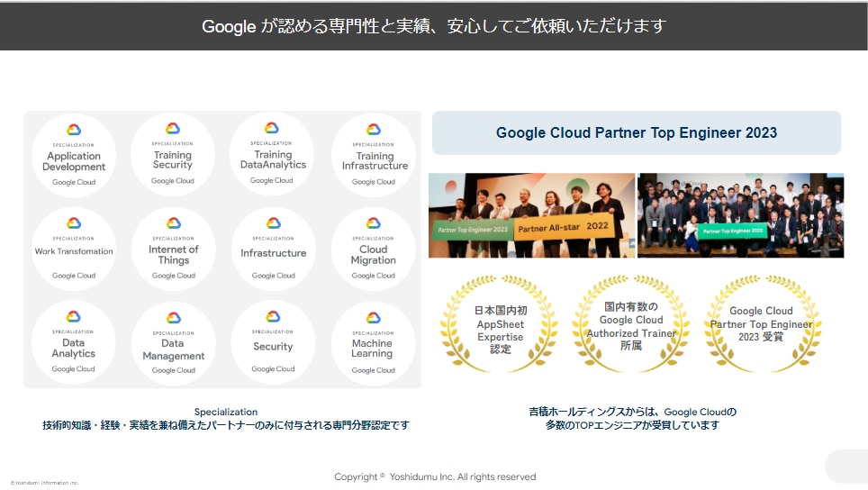Viewport: 868px width, 490px height.
Task: Click the AppSheet Expertise laurel award
Action: pyautogui.click(x=499, y=324)
